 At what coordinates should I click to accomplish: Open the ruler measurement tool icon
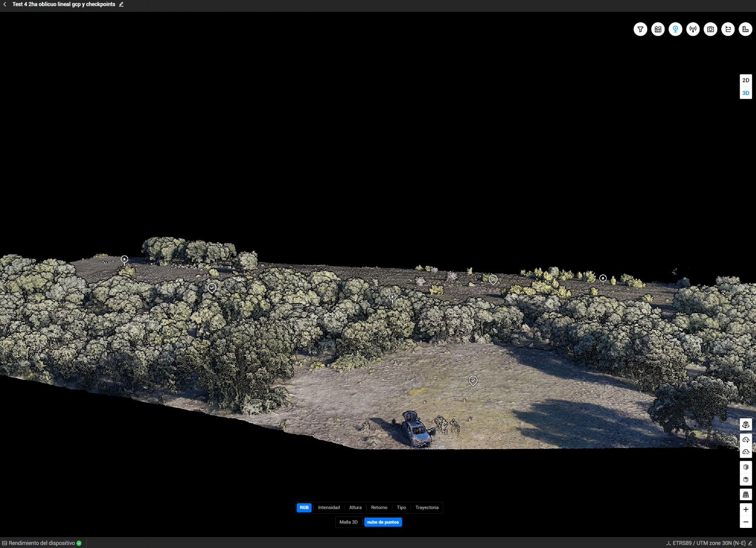pos(745,29)
